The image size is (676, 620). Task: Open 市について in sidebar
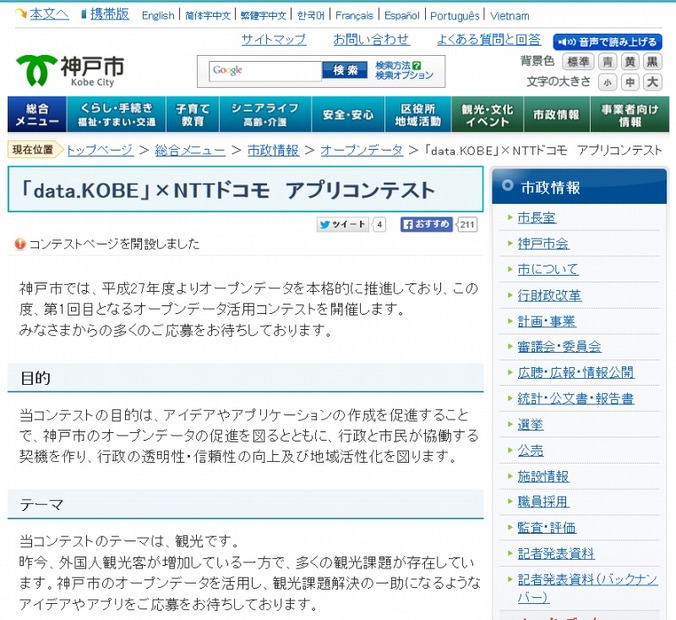click(x=548, y=269)
